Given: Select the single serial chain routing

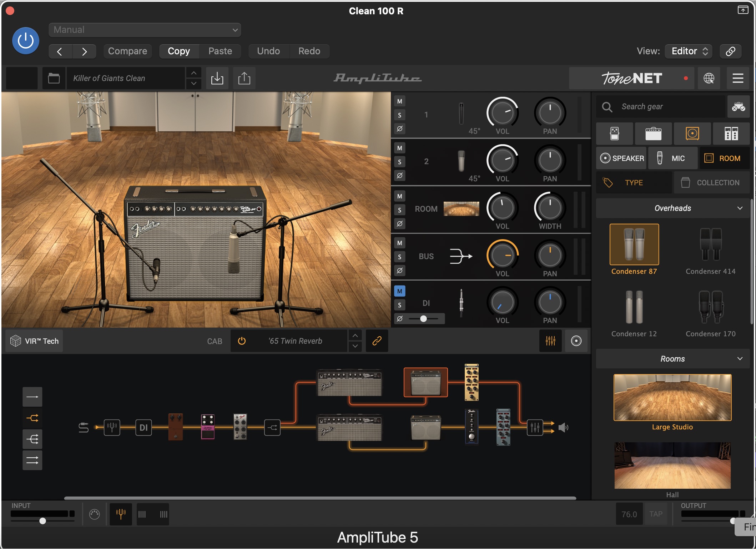Looking at the screenshot, I should [x=32, y=397].
